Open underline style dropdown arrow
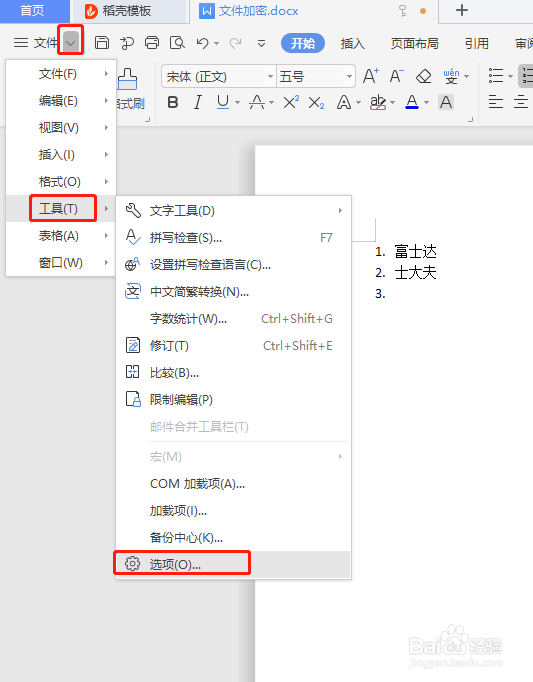This screenshot has height=682, width=533. point(238,103)
